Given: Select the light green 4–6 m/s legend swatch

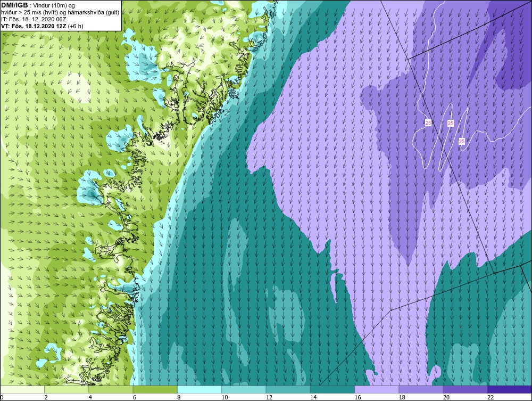Looking at the screenshot, I should [111, 389].
